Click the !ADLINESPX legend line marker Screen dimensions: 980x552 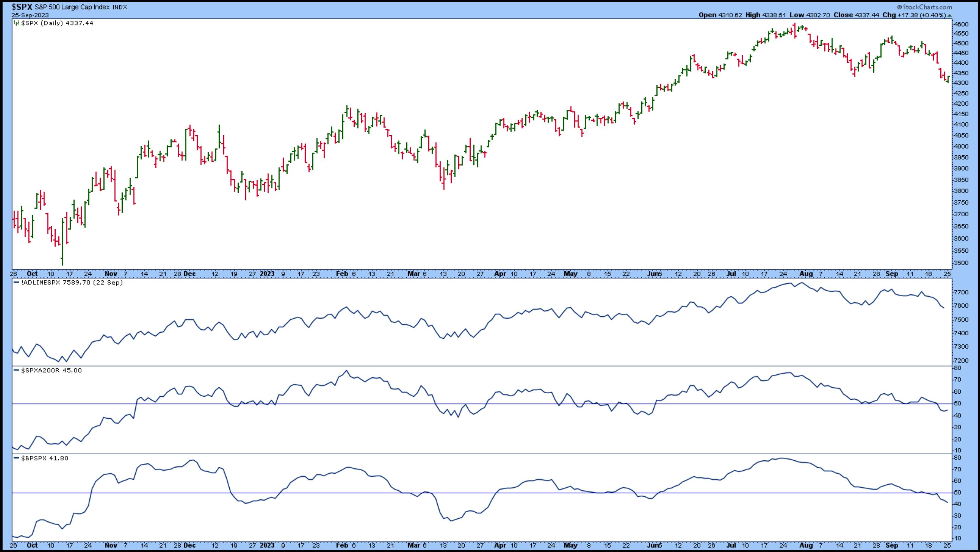(16, 283)
